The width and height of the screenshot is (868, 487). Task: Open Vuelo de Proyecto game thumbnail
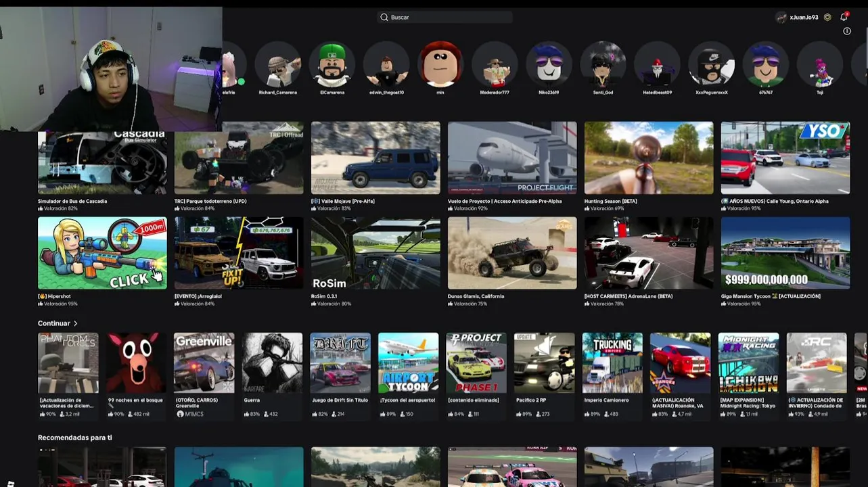tap(512, 158)
